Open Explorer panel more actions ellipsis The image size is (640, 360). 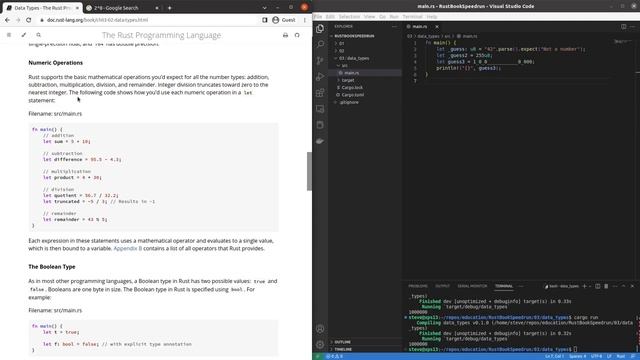coord(394,27)
